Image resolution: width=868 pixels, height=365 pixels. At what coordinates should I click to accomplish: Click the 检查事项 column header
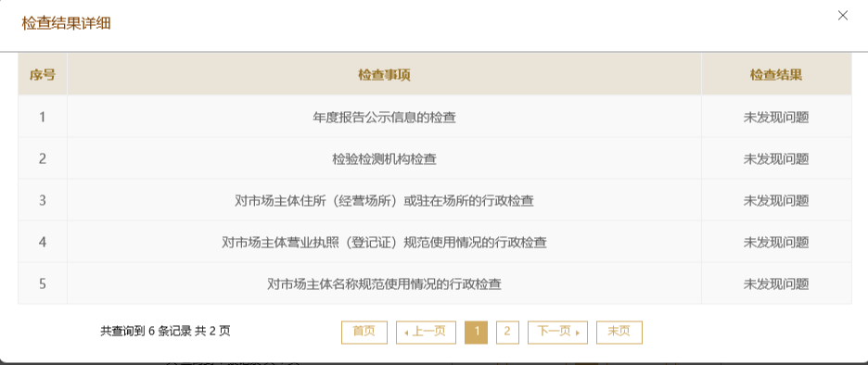tap(384, 75)
